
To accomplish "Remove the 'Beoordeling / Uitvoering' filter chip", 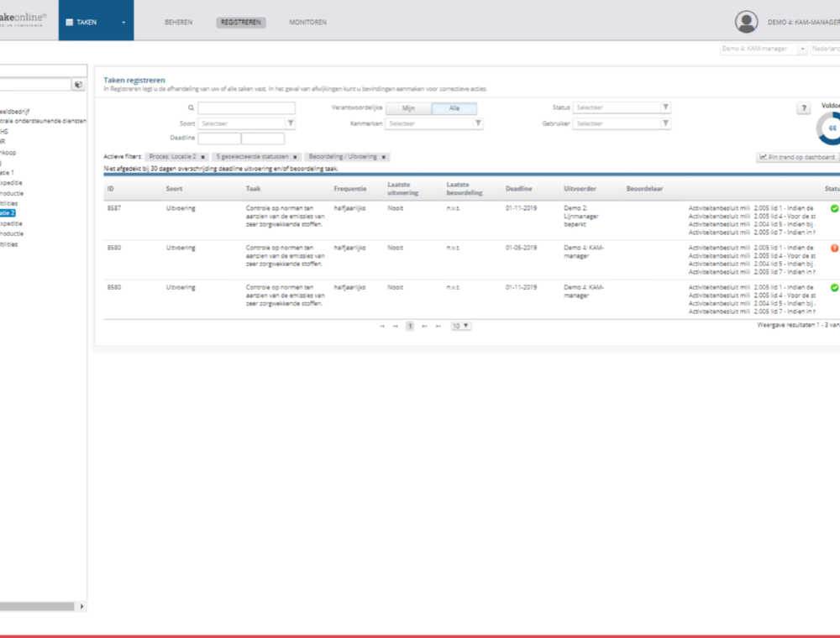I will [x=384, y=157].
